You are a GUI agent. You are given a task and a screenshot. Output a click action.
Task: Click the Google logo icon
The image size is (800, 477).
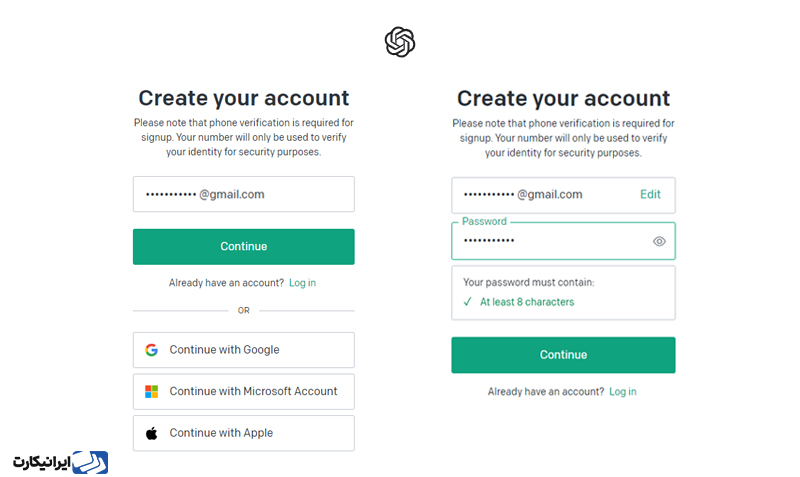tap(151, 350)
